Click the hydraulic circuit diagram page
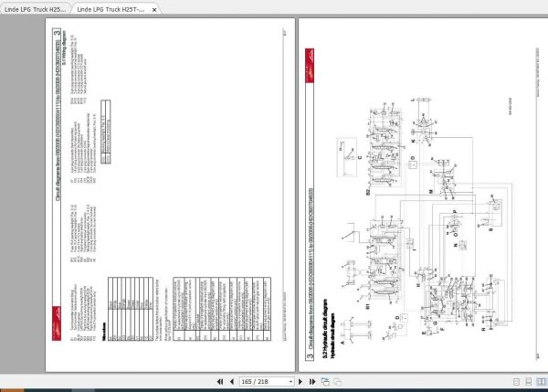This screenshot has width=548, height=392. [x=423, y=195]
